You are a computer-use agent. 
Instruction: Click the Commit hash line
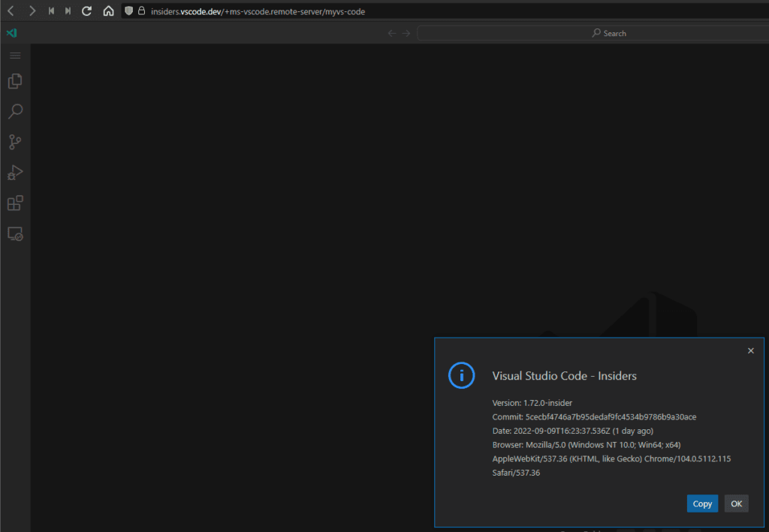[595, 417]
